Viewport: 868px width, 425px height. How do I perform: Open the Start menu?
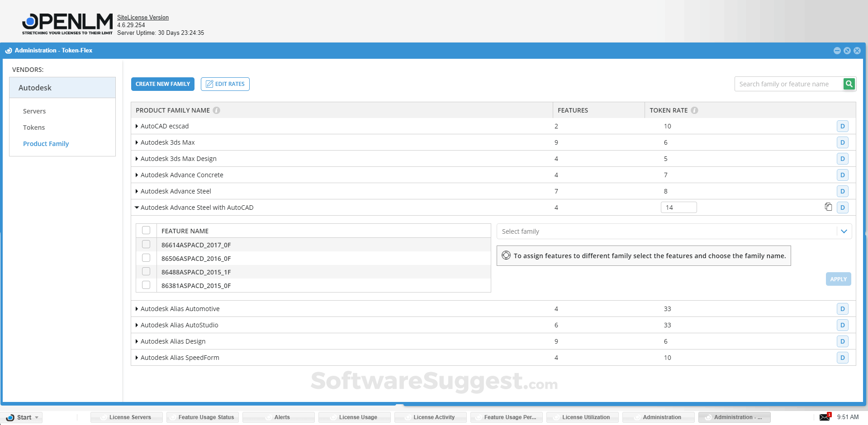pyautogui.click(x=22, y=417)
